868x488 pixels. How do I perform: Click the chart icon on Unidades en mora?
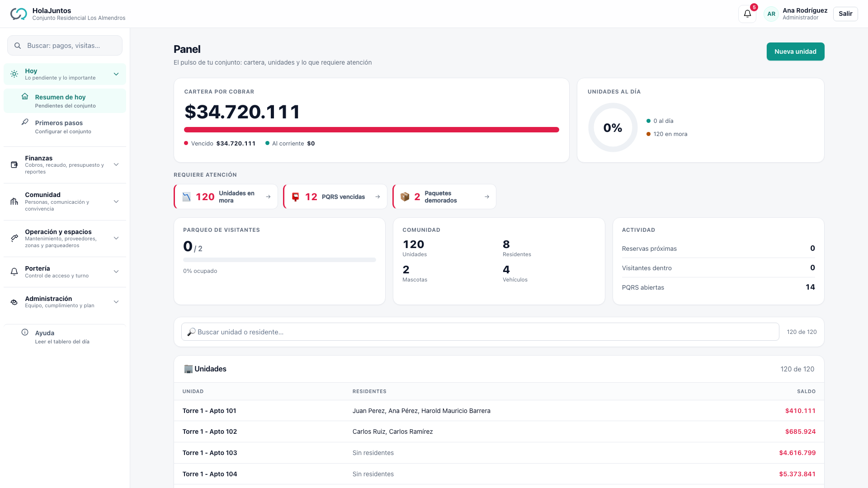[187, 197]
